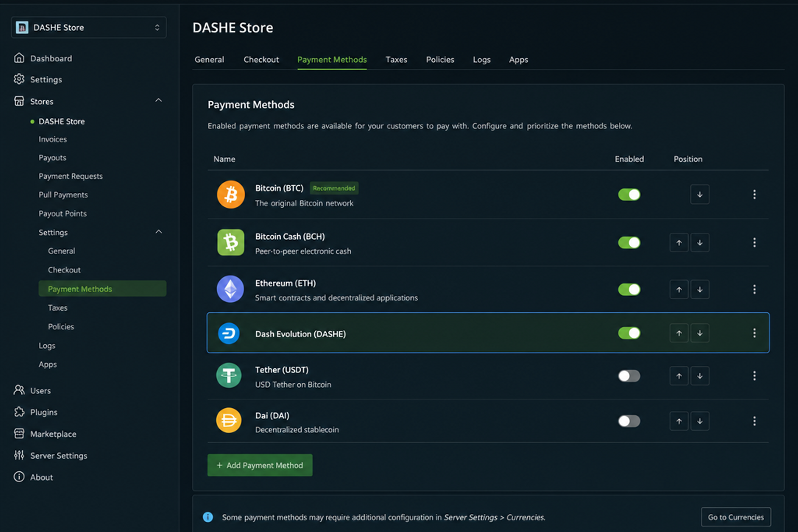Click the Recommended badge on Bitcoin

click(x=334, y=188)
